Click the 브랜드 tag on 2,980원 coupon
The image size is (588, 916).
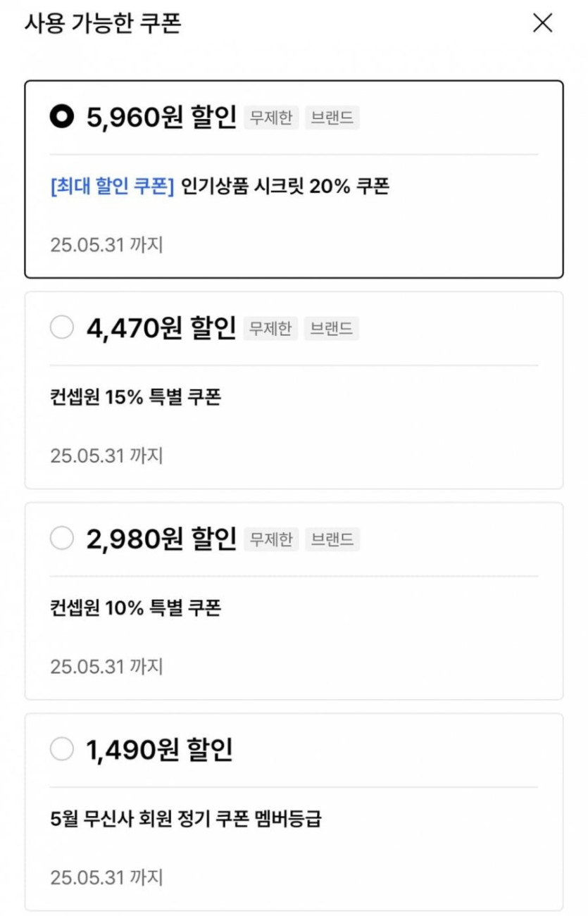(332, 539)
